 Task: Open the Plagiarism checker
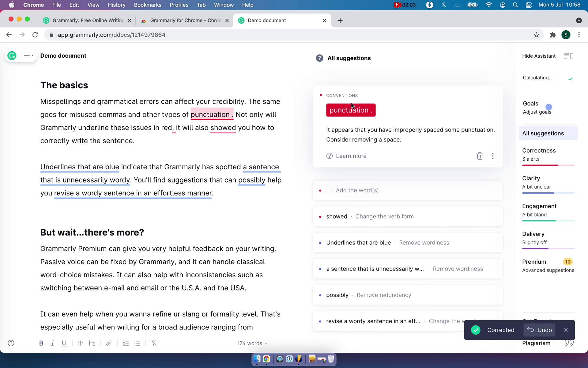(x=548, y=343)
